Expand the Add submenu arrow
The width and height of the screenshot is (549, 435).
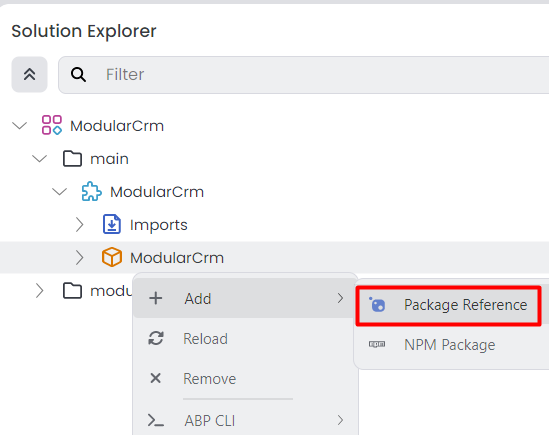(340, 298)
